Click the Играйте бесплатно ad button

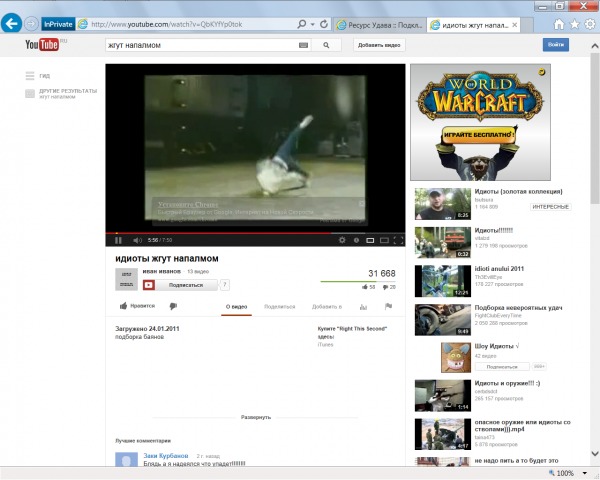tap(478, 135)
